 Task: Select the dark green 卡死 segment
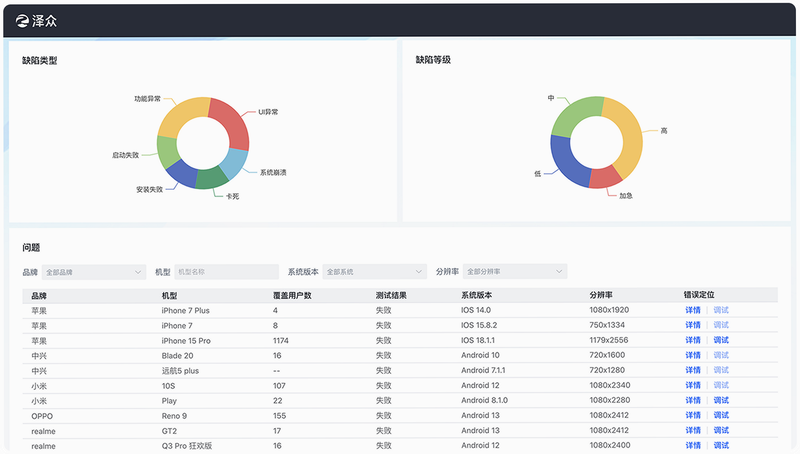[x=212, y=178]
